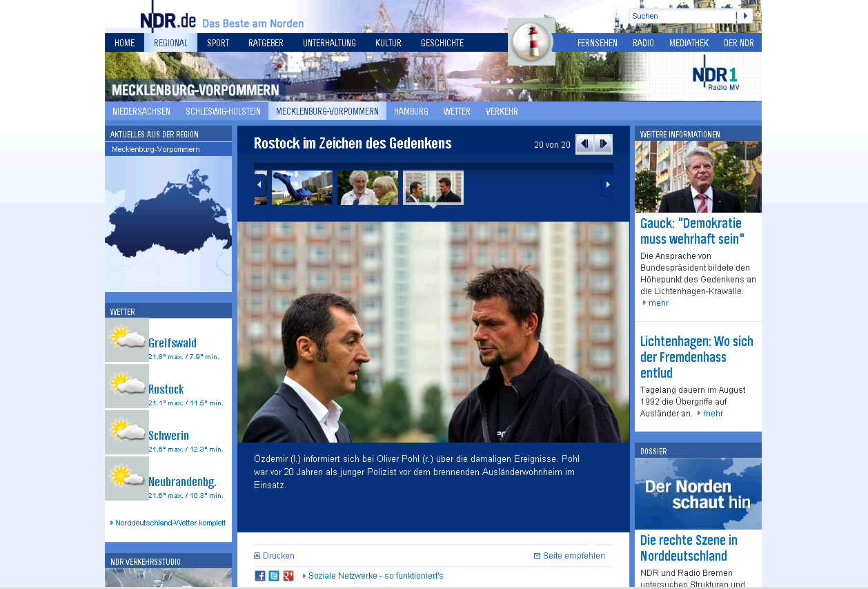
Task: Expand the Gauck article via mehr
Action: (x=658, y=303)
